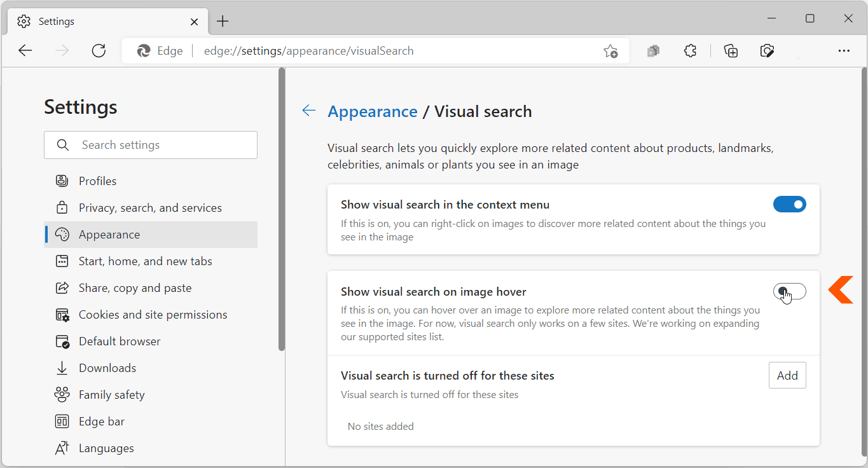Click the palette icon beside Appearance
The height and width of the screenshot is (468, 868).
pyautogui.click(x=62, y=235)
